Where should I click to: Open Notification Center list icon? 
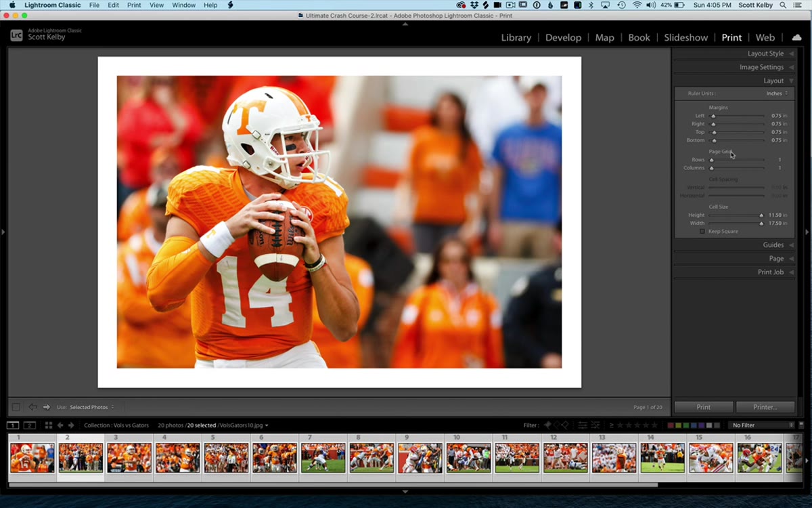click(797, 5)
